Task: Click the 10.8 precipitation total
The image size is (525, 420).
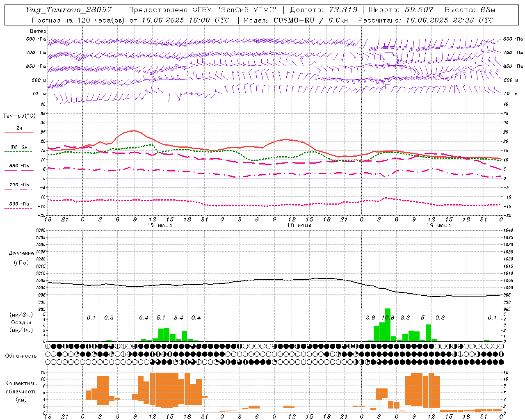Action: tap(388, 318)
